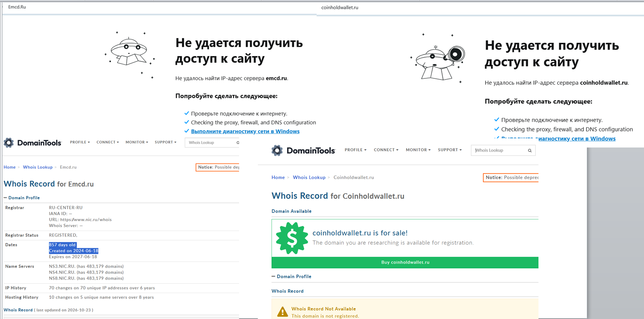644x319 pixels.
Task: Click NS4.NIC.RU name server row
Action: (86, 272)
